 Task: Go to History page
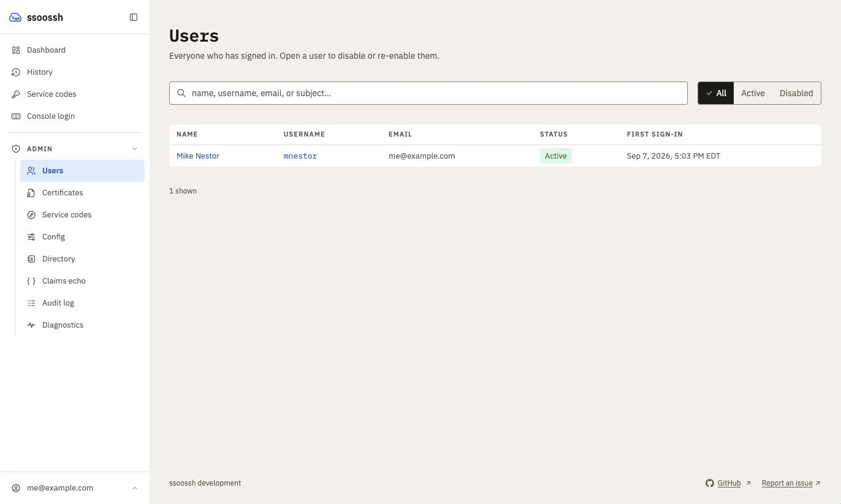point(75,72)
